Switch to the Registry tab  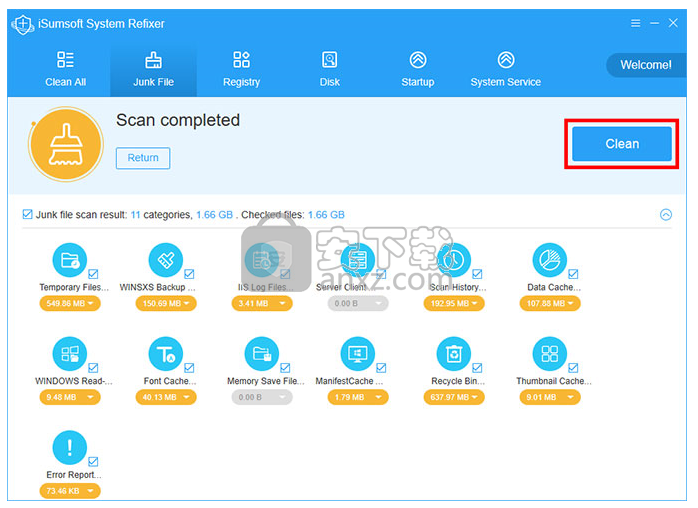pyautogui.click(x=241, y=69)
